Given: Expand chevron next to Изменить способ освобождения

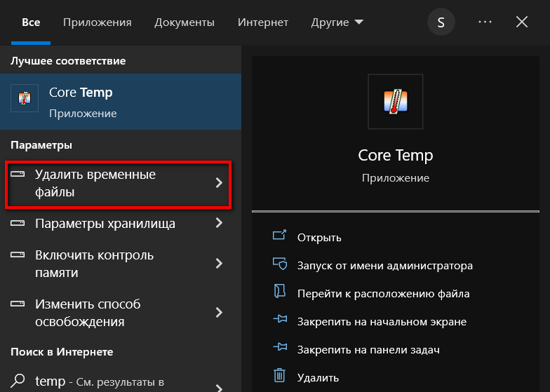Looking at the screenshot, I should click(219, 313).
